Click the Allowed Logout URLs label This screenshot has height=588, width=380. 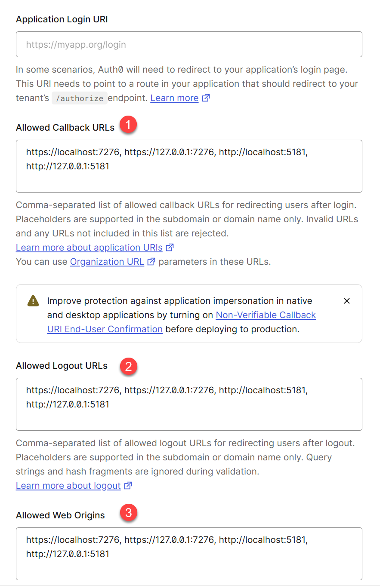tap(62, 366)
